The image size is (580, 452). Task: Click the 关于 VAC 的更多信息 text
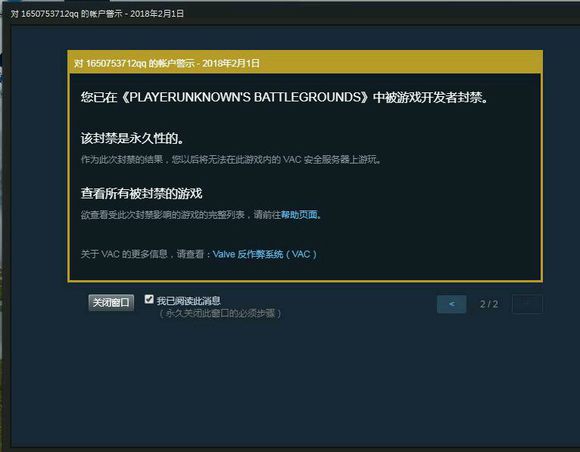coord(146,254)
